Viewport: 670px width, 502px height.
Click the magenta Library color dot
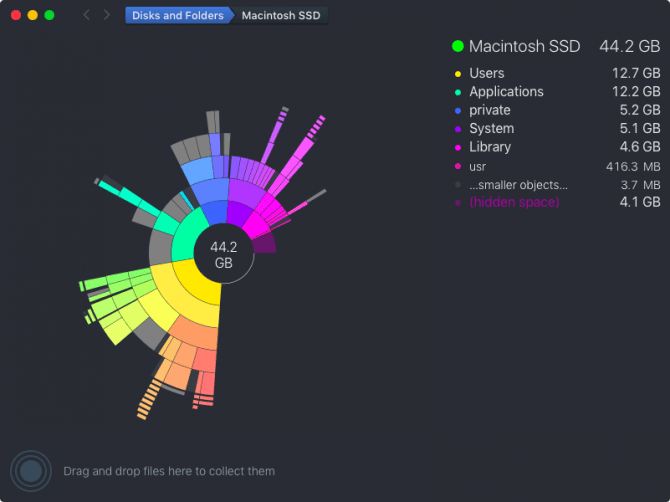[458, 148]
